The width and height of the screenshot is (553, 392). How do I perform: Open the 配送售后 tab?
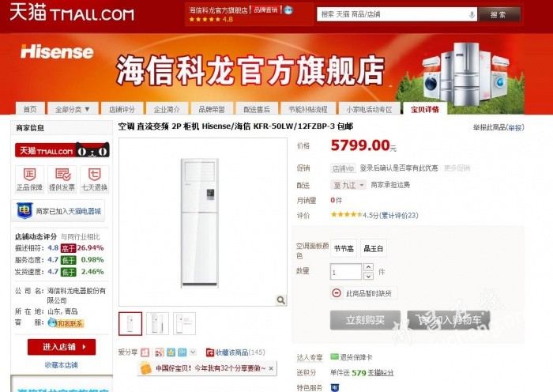pyautogui.click(x=257, y=109)
